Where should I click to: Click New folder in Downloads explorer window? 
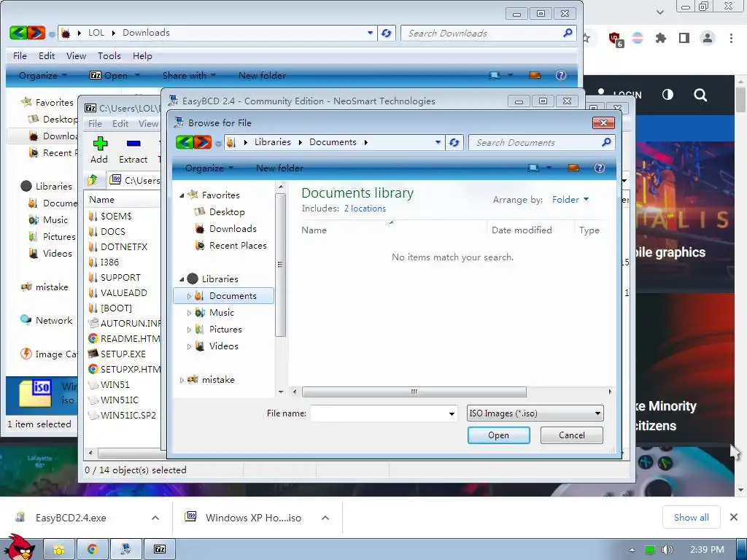click(262, 75)
